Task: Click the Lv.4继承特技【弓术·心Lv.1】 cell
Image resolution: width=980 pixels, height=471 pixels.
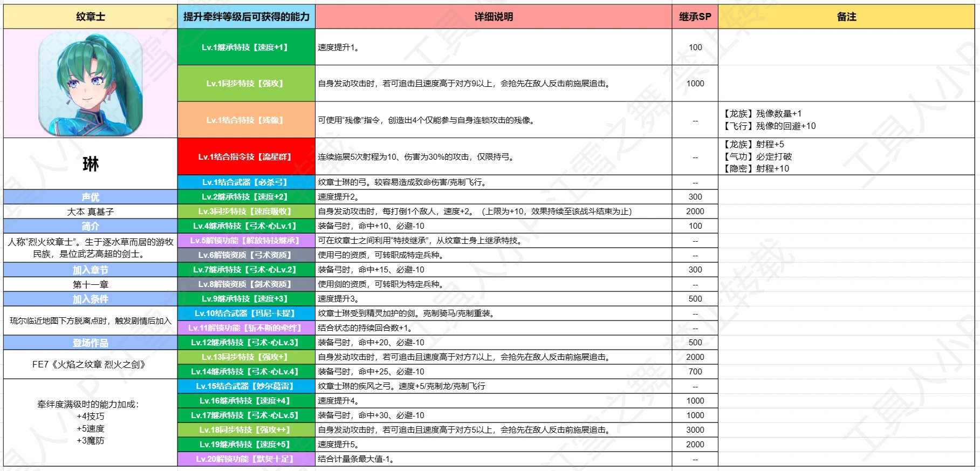Action: pyautogui.click(x=246, y=226)
